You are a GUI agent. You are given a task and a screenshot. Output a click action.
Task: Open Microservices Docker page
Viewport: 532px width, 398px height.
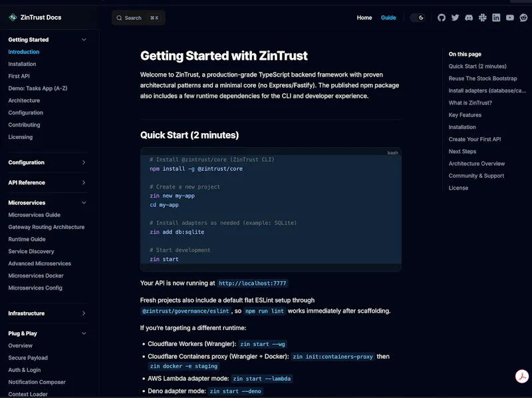tap(36, 276)
